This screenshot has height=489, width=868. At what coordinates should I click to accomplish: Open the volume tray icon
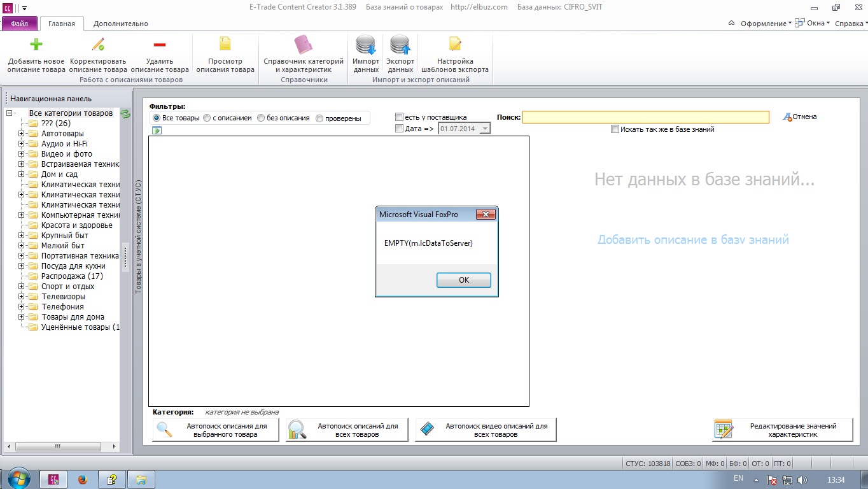(802, 479)
